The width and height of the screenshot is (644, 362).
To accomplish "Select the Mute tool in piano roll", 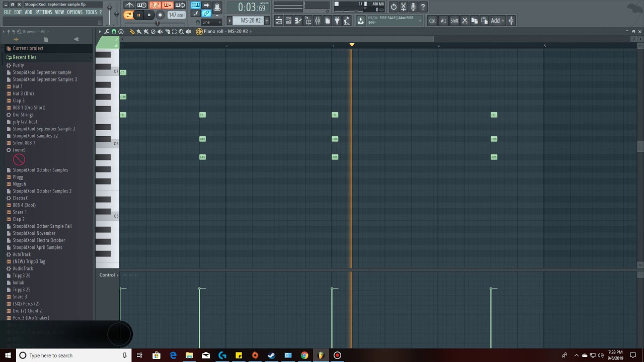I will pyautogui.click(x=160, y=31).
